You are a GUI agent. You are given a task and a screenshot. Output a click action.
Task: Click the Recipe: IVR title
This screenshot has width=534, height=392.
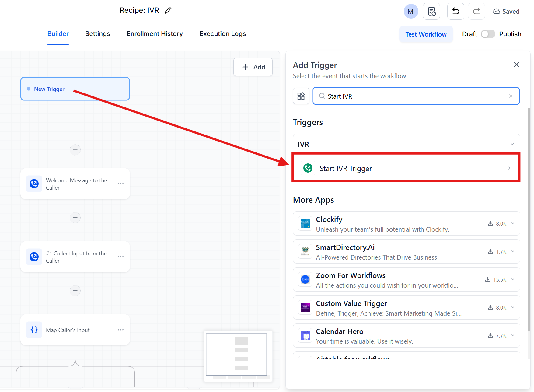point(139,10)
